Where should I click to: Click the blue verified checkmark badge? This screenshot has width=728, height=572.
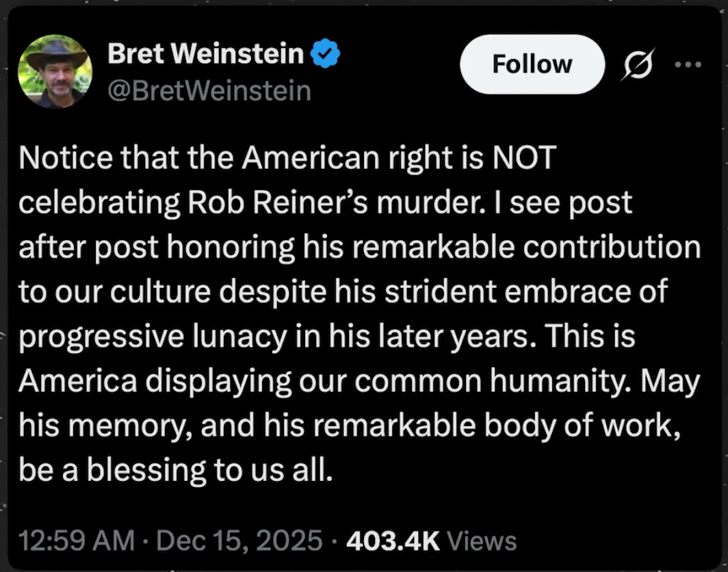click(x=326, y=54)
